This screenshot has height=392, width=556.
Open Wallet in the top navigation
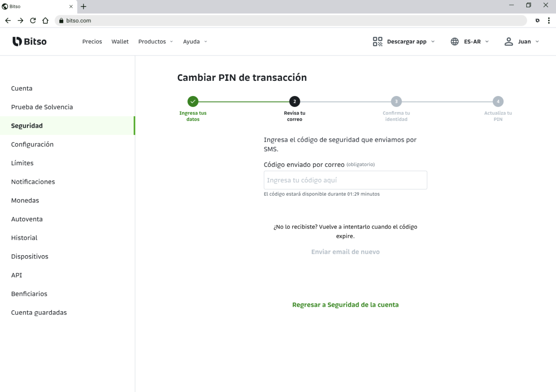coord(120,42)
